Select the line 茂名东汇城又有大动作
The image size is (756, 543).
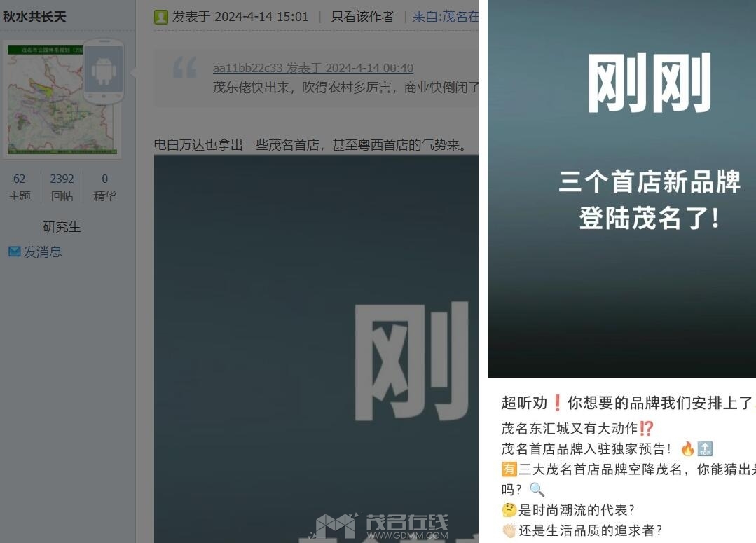click(x=577, y=428)
